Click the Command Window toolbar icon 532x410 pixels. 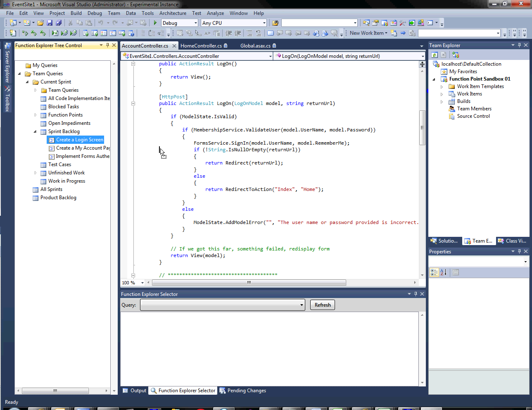(x=430, y=23)
